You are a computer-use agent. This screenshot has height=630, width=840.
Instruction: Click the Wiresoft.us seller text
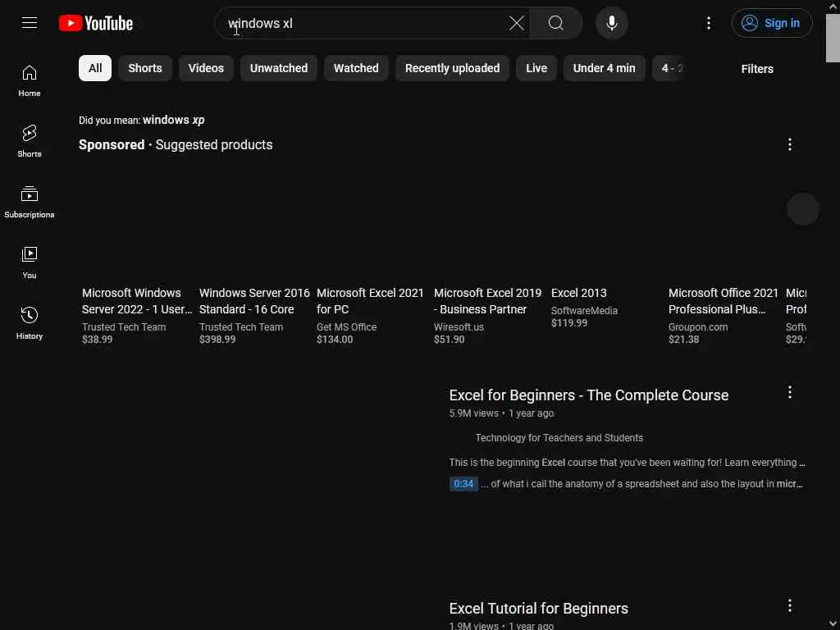(459, 326)
